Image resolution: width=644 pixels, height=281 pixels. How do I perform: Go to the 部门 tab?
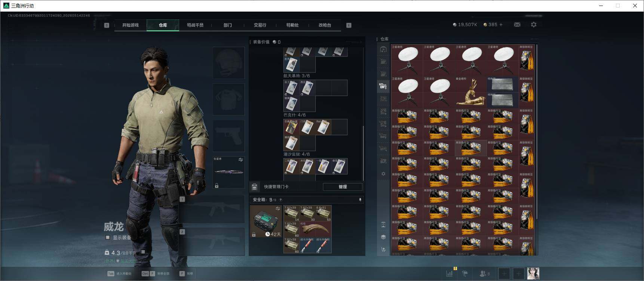click(x=227, y=25)
